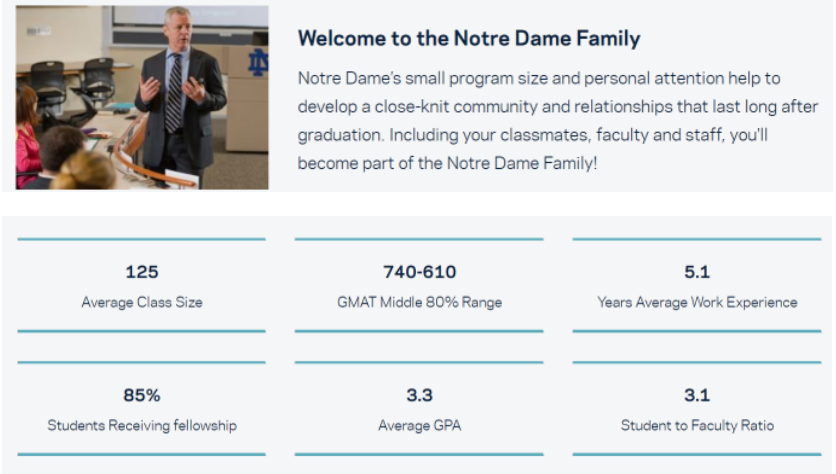Click the Welcome to the Notre Dame Family heading
Image resolution: width=836 pixels, height=474 pixels.
[x=469, y=39]
